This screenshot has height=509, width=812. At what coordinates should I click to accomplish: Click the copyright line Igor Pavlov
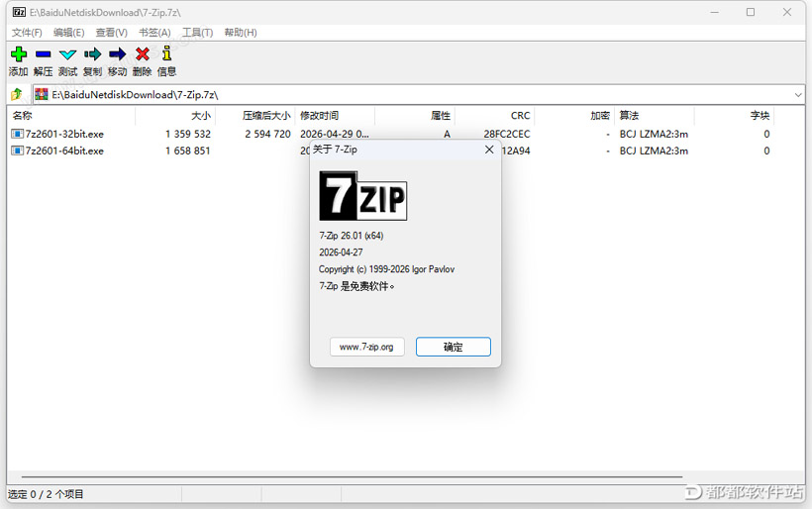(x=387, y=269)
